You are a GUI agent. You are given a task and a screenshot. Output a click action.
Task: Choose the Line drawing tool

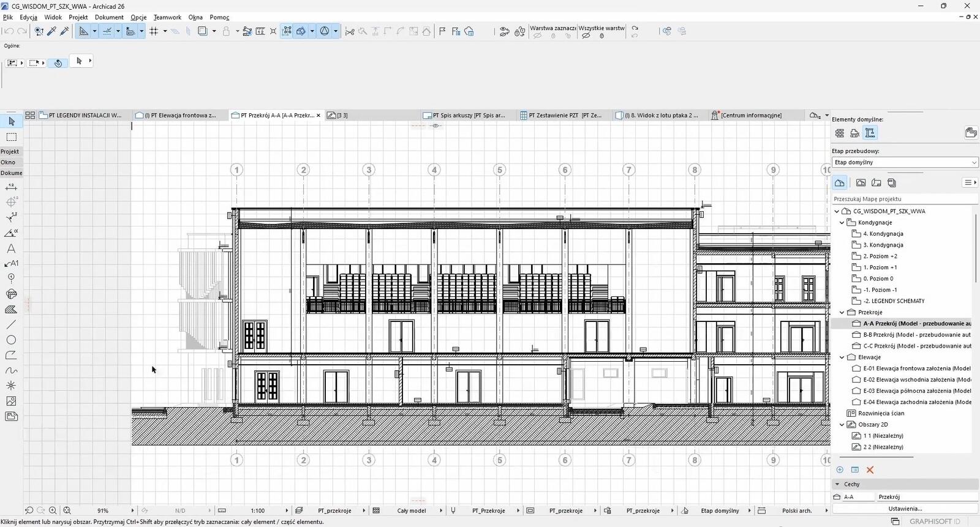click(x=11, y=324)
